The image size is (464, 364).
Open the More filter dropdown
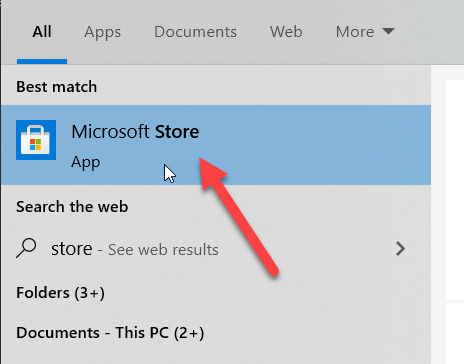point(365,32)
